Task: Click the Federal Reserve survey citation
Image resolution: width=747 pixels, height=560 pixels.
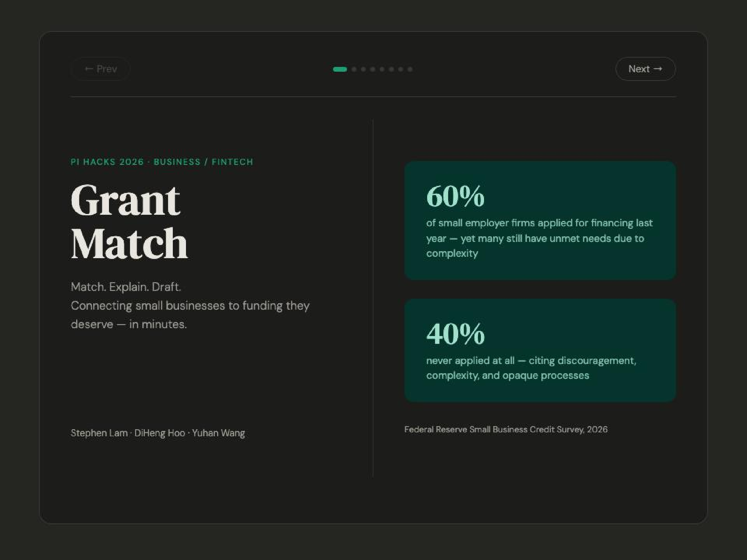Action: [x=506, y=429]
